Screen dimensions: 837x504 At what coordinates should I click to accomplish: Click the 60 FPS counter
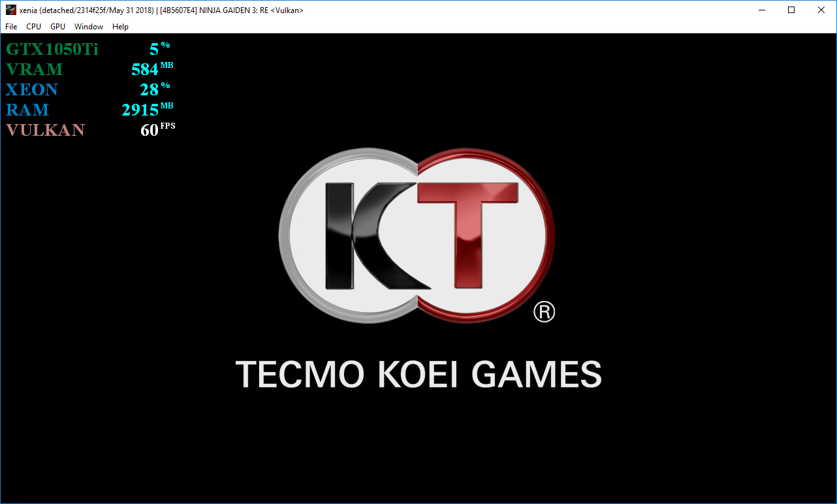tap(158, 129)
